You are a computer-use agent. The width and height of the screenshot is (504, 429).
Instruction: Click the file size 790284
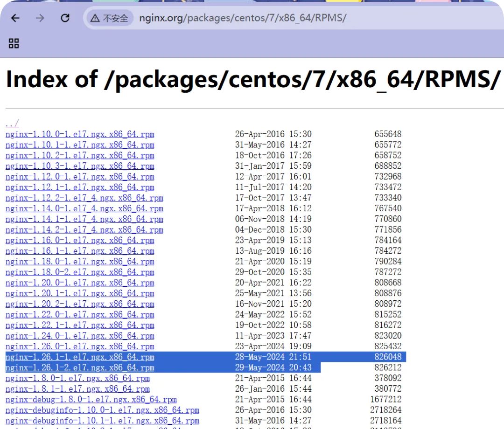(x=388, y=261)
